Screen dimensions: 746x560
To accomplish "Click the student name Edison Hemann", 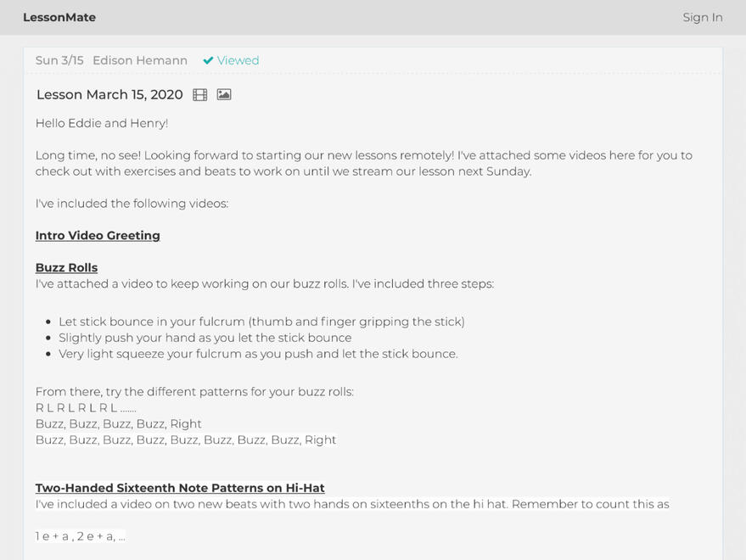I will (x=140, y=60).
